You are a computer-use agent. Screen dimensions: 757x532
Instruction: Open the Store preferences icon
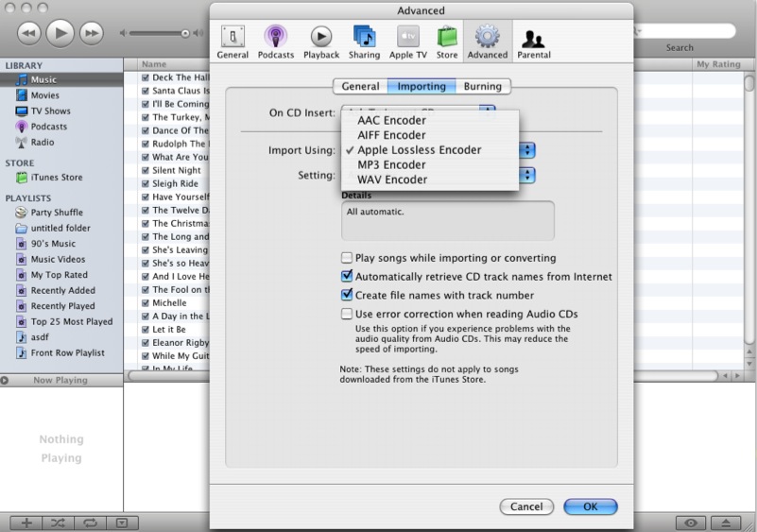pos(447,40)
